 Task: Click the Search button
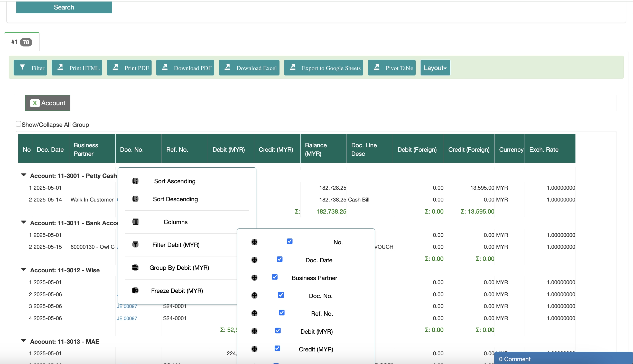click(64, 7)
